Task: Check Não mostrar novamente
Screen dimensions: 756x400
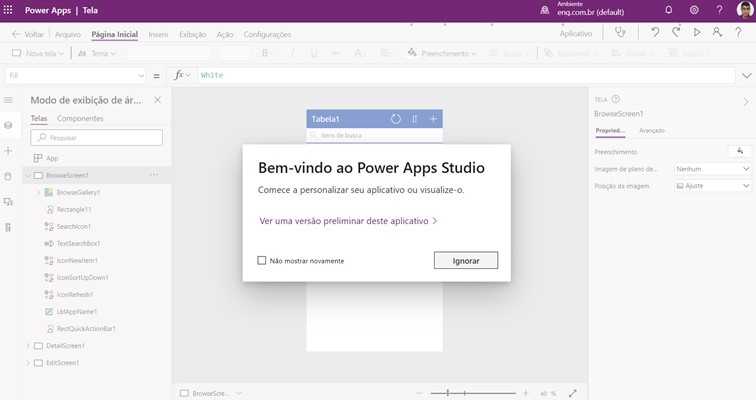Action: [x=262, y=261]
